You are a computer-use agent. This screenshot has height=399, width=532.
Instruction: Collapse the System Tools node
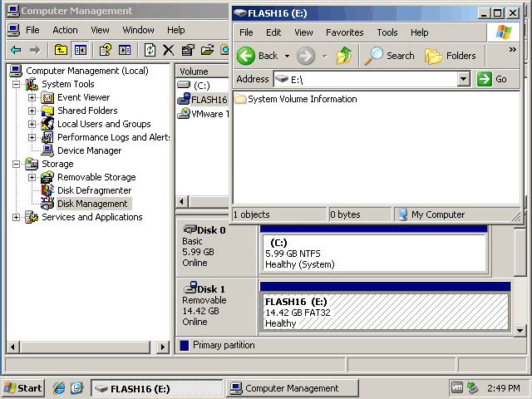(x=16, y=84)
